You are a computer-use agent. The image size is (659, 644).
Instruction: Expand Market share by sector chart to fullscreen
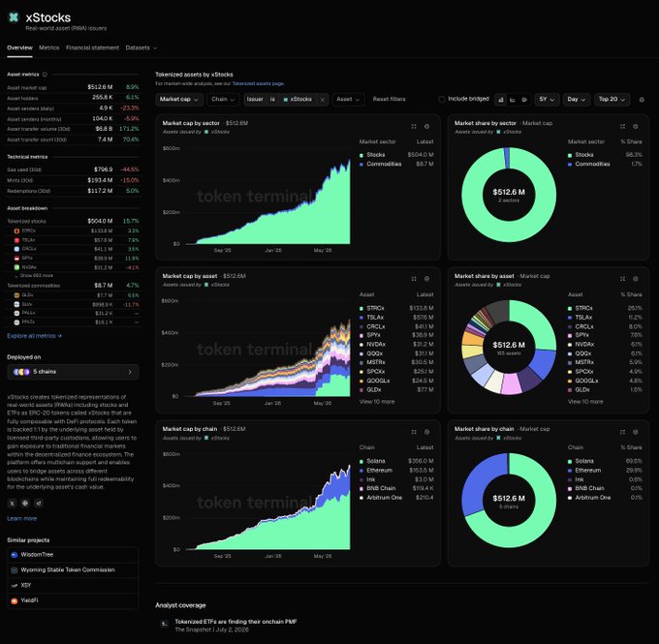click(x=622, y=126)
